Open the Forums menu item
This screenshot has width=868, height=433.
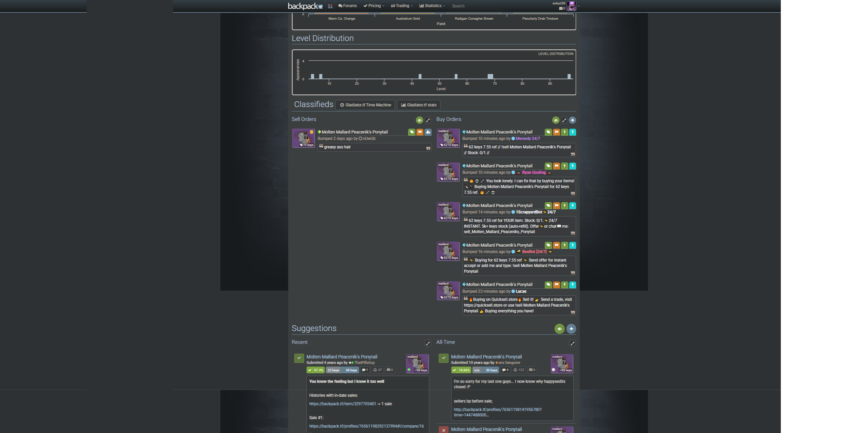click(x=347, y=6)
